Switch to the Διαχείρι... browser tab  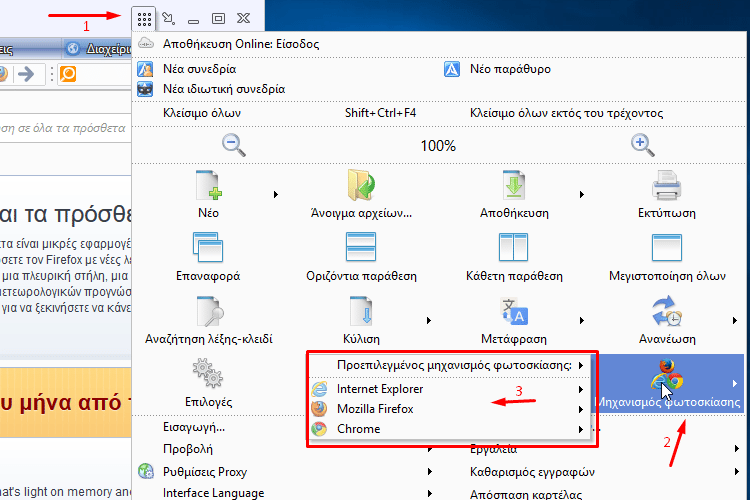tap(97, 48)
